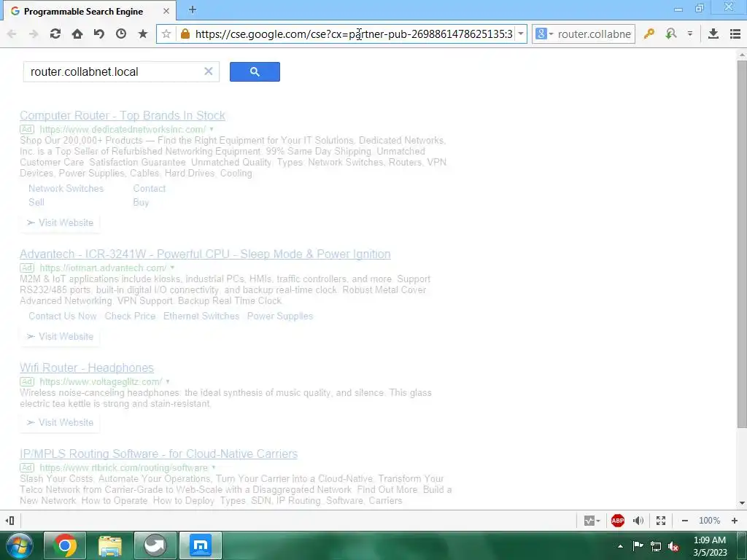The height and width of the screenshot is (560, 747).
Task: Click the undo closed tab icon
Action: (x=99, y=34)
